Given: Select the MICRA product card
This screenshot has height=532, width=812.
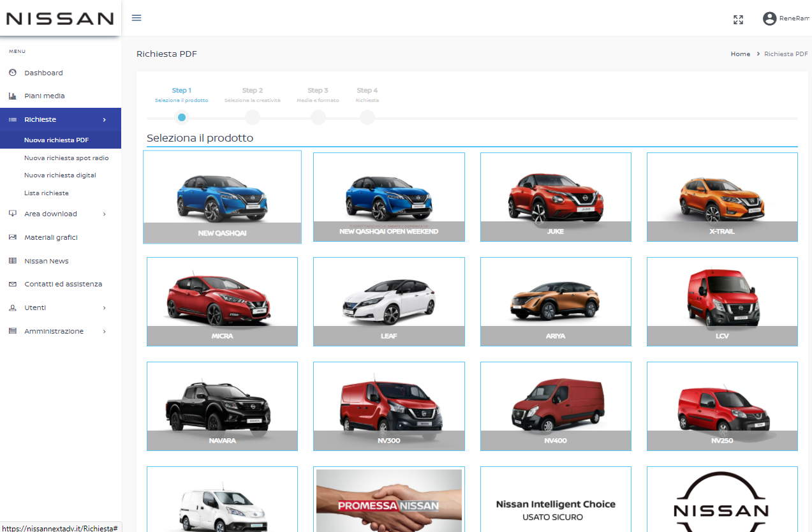Looking at the screenshot, I should tap(222, 302).
